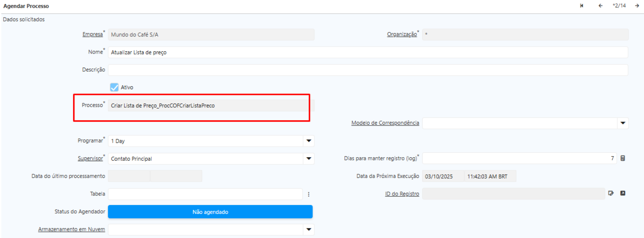Go to the first record
644x238 pixels.
pyautogui.click(x=581, y=6)
